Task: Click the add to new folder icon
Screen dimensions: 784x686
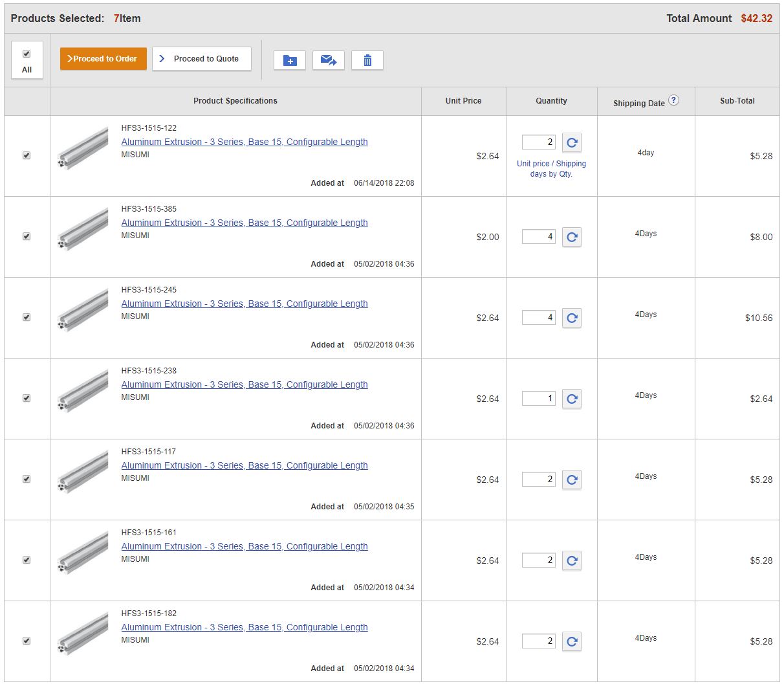Action: [289, 60]
